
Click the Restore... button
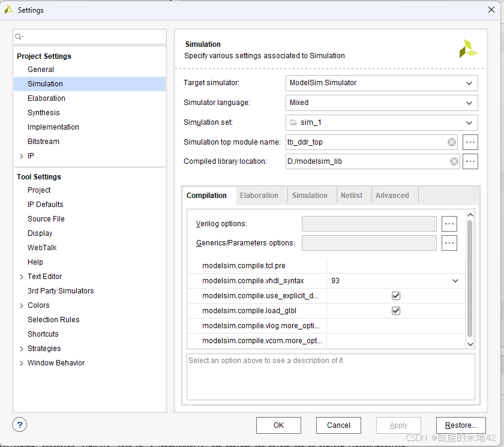click(461, 425)
